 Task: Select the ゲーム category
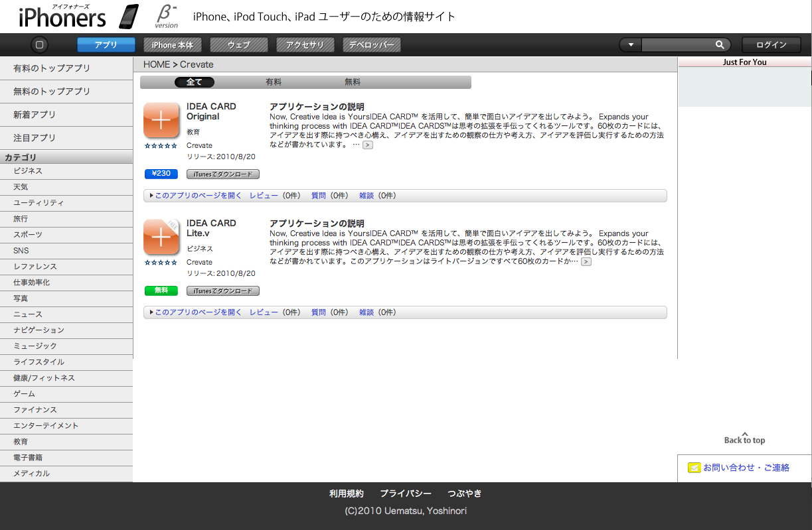[66, 394]
